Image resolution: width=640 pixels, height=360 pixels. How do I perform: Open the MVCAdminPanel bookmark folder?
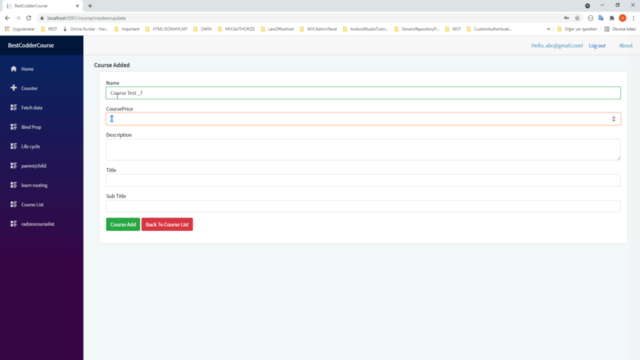(x=318, y=29)
